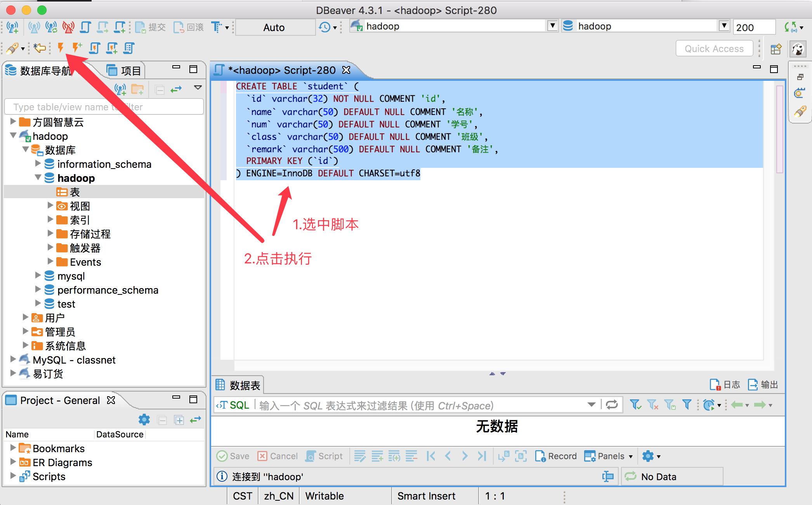Image resolution: width=812 pixels, height=505 pixels.
Task: Close the Script-280 tab
Action: (346, 70)
